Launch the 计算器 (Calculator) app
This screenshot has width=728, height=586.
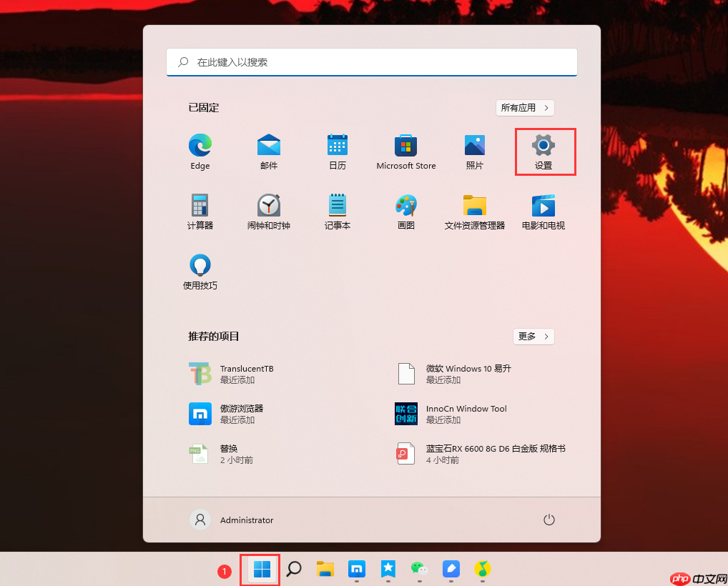click(200, 205)
